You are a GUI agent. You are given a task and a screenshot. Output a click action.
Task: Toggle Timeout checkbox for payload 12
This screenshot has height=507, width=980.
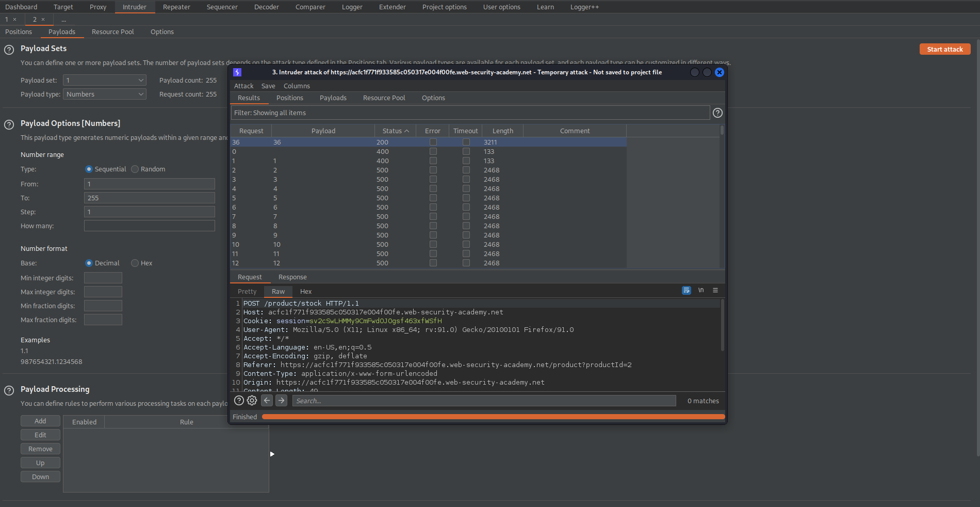[466, 263]
